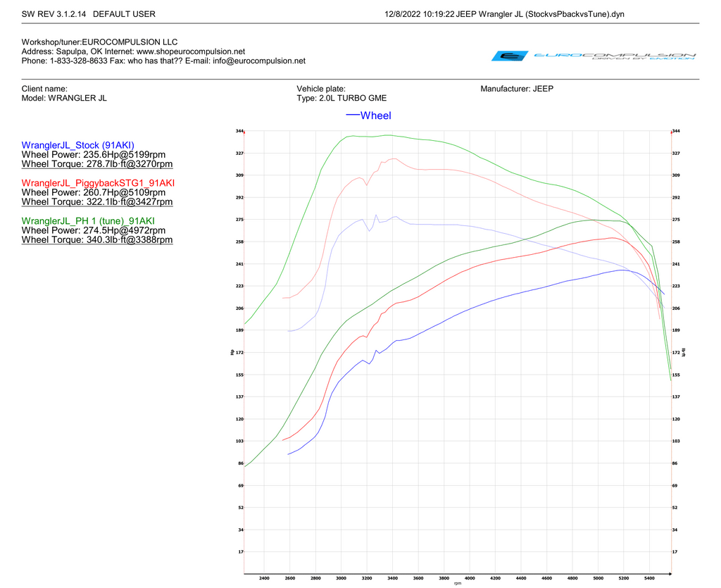Click the Type: 2.0L TURBO GME field
721x588 pixels.
341,99
